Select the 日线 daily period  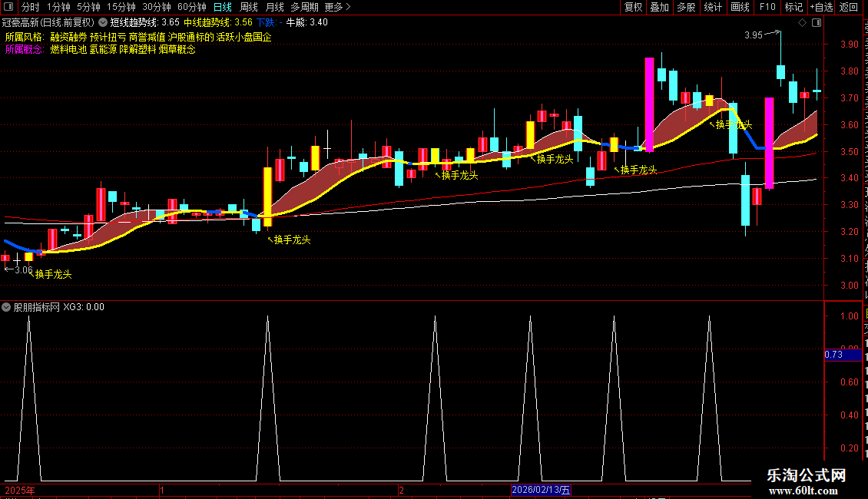tap(223, 7)
